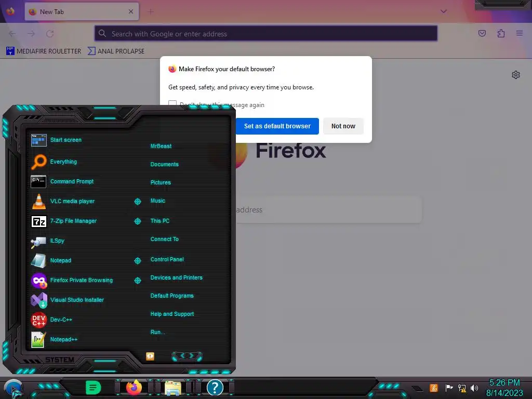This screenshot has height=399, width=532.
Task: Launch Everything search icon
Action: pos(38,162)
